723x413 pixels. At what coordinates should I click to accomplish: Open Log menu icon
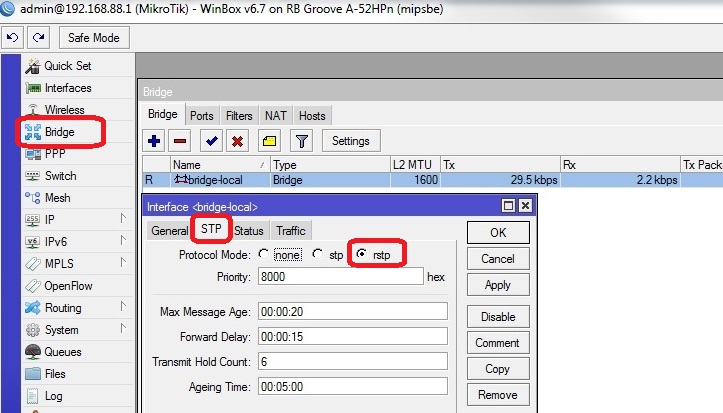(x=33, y=396)
